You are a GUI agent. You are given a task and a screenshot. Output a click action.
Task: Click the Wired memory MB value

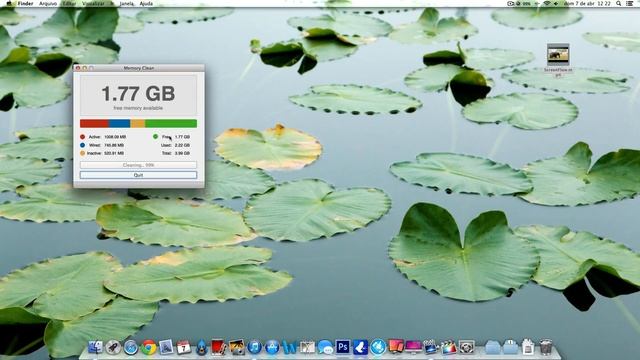coord(114,145)
